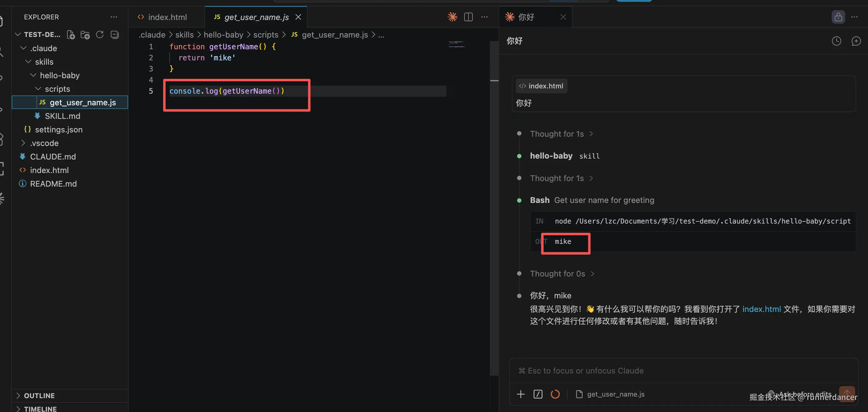Click the 你好 conversation title

pos(514,41)
